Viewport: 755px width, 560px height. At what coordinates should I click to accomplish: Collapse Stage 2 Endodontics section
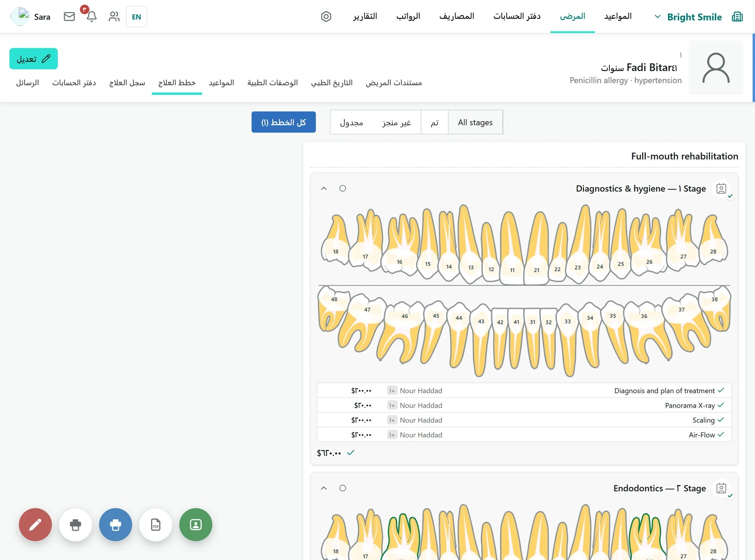pyautogui.click(x=324, y=488)
